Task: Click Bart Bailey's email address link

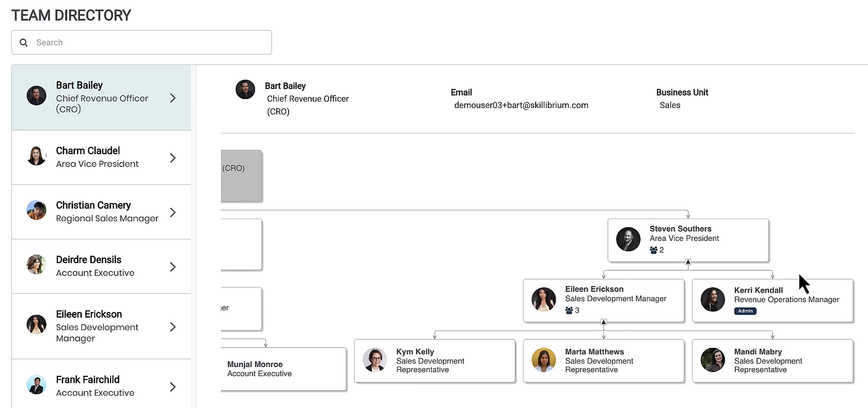Action: coord(521,105)
